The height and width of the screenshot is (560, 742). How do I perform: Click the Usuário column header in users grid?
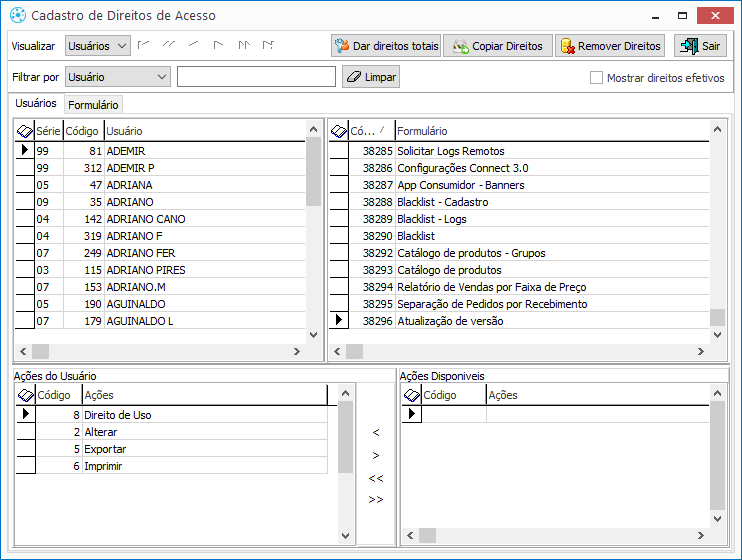coord(204,131)
